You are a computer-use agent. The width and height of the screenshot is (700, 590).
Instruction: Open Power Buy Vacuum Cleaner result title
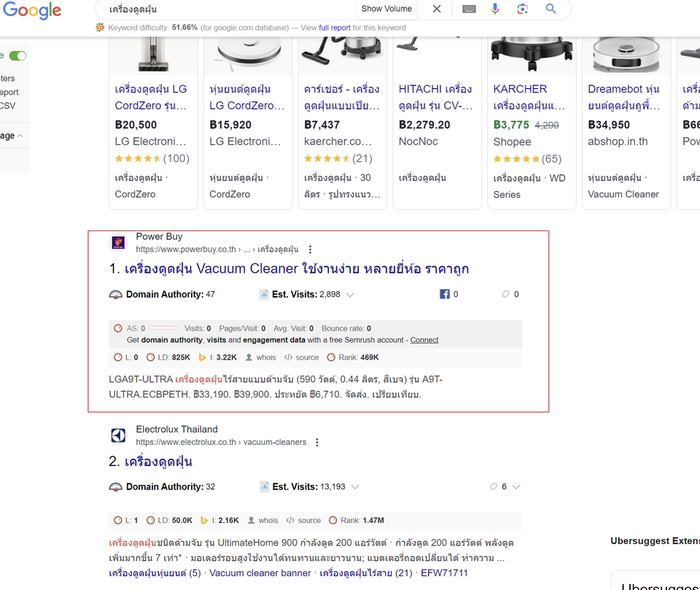(x=297, y=268)
